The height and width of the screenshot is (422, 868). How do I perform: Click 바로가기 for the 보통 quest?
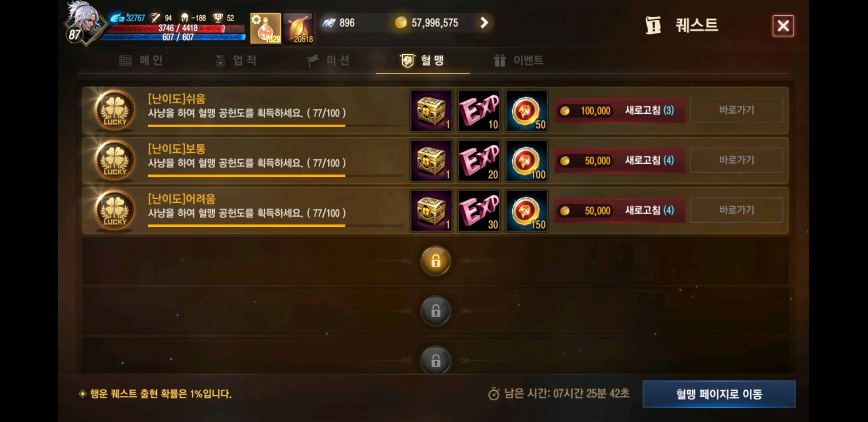[737, 160]
